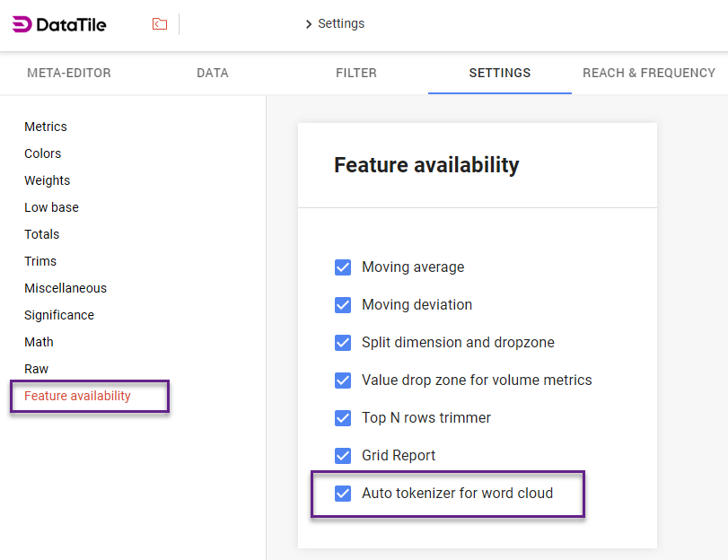Go to Low base settings
Screen dimensions: 728x560
click(52, 207)
